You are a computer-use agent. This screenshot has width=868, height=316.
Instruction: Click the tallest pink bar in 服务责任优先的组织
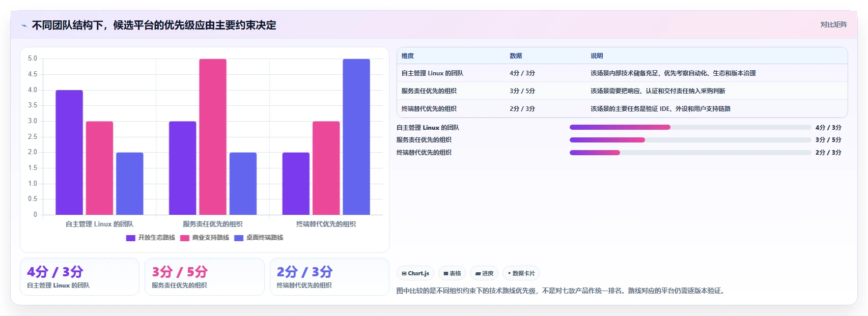[x=213, y=137]
